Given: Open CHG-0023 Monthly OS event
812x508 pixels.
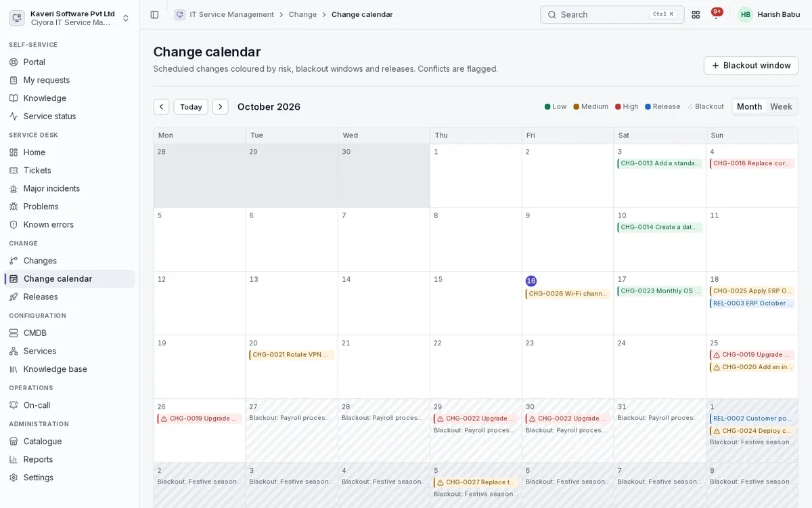Looking at the screenshot, I should [x=660, y=291].
